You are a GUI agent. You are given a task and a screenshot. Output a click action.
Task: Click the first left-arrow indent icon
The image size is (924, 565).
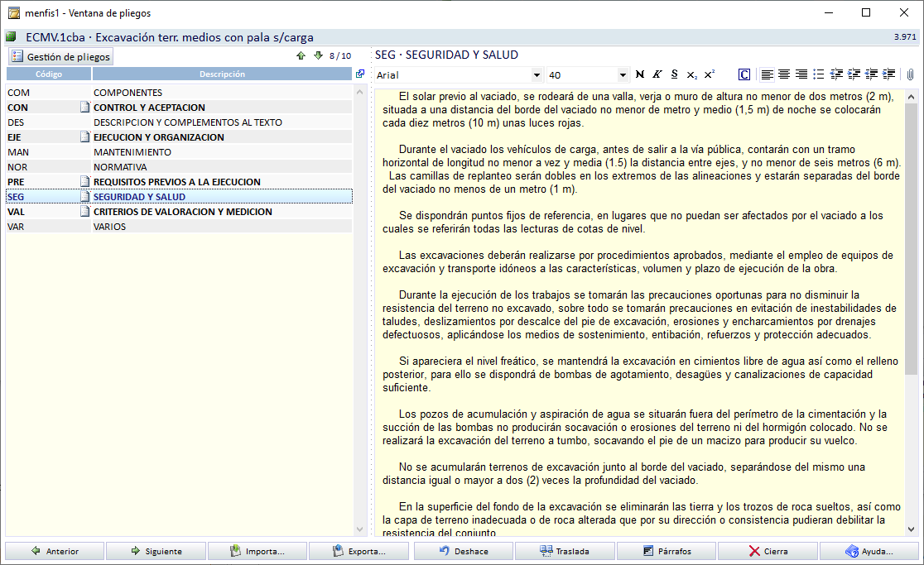(836, 74)
